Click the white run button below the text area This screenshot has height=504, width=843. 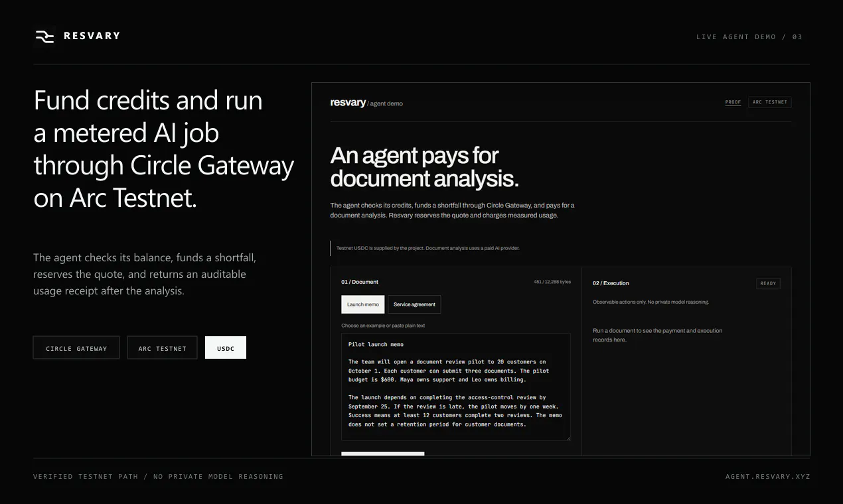(382, 454)
